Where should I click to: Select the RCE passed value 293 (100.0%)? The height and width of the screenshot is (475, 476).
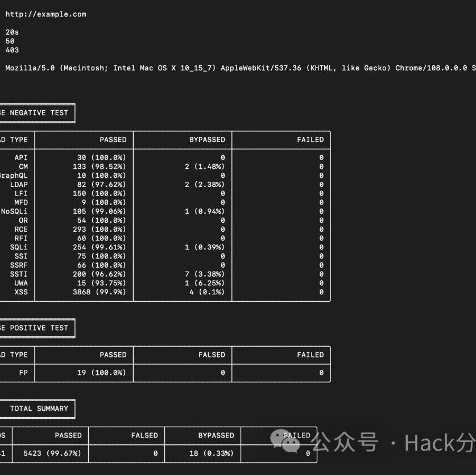[x=100, y=230]
